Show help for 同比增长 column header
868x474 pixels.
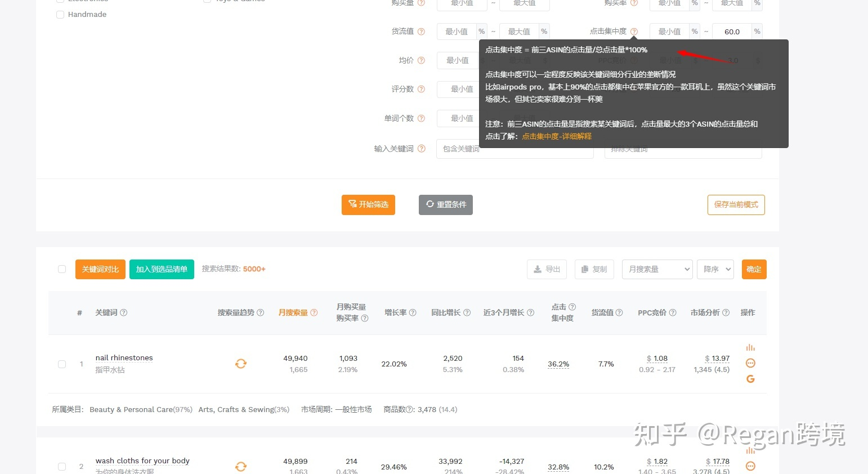(467, 312)
